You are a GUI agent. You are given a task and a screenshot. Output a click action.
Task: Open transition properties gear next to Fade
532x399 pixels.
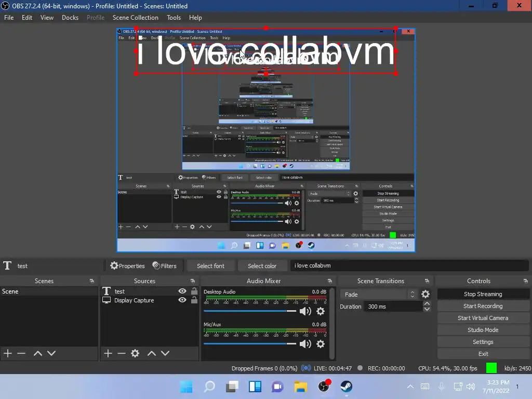(x=425, y=294)
